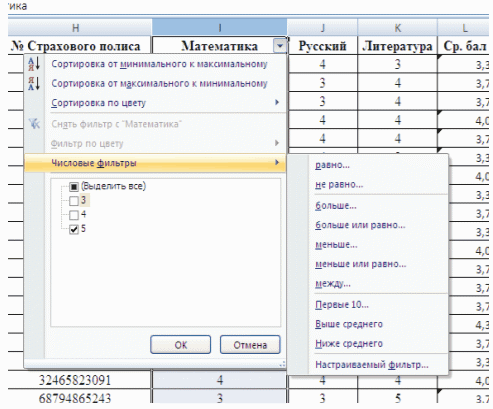Click the Отмена button
The image size is (493, 409).
[250, 345]
